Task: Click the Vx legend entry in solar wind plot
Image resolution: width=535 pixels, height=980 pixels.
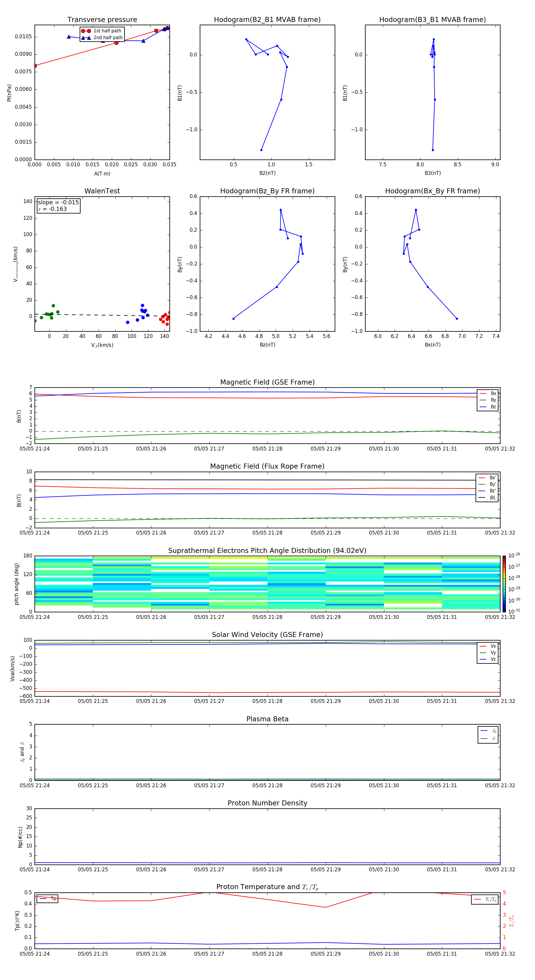Action: tap(488, 646)
